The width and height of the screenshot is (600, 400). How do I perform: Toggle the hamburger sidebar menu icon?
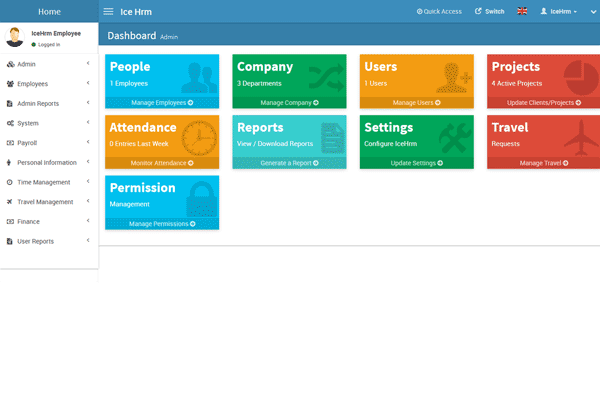(x=108, y=11)
